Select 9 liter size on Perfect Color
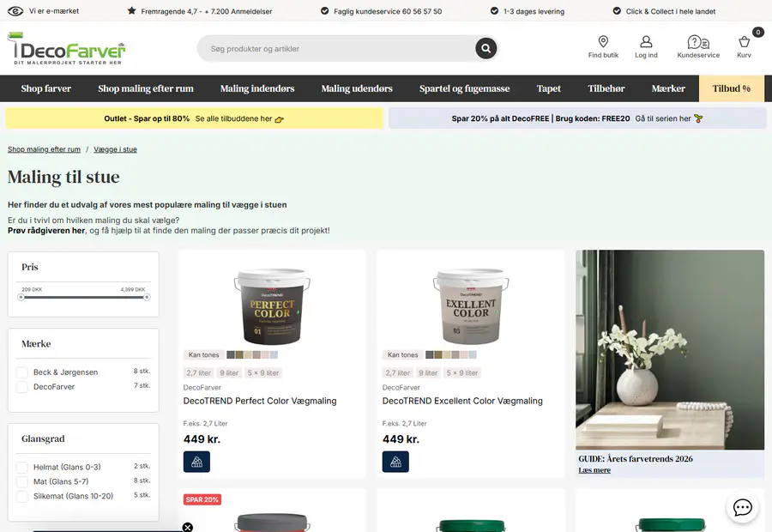The image size is (772, 532). tap(229, 373)
